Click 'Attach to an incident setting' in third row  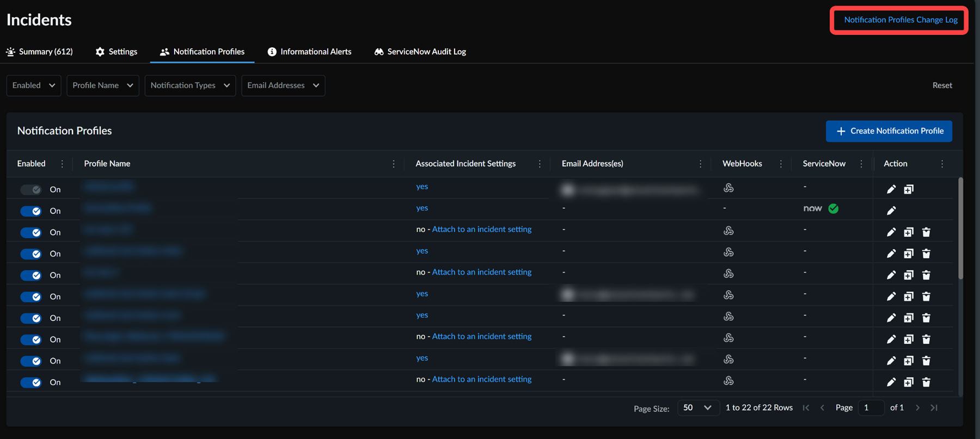(x=482, y=230)
